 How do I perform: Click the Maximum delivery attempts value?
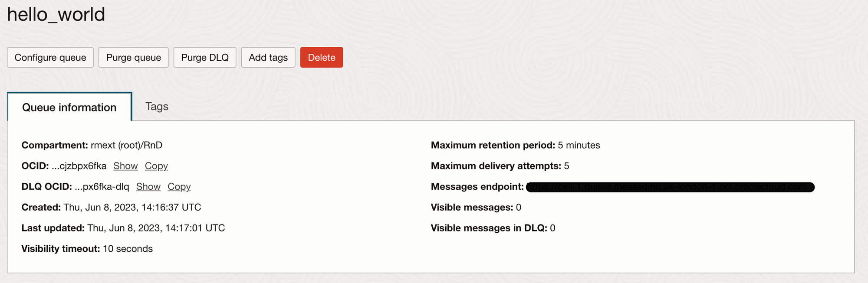[566, 166]
